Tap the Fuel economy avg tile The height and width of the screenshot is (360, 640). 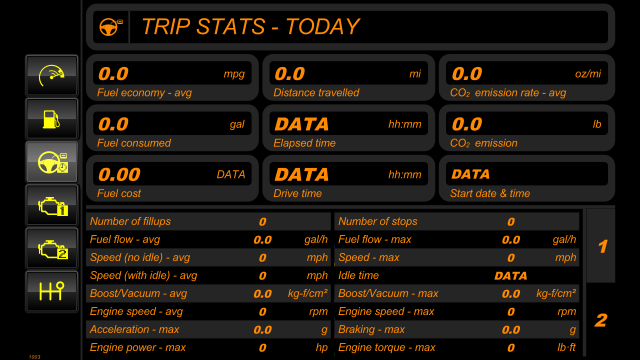click(172, 78)
